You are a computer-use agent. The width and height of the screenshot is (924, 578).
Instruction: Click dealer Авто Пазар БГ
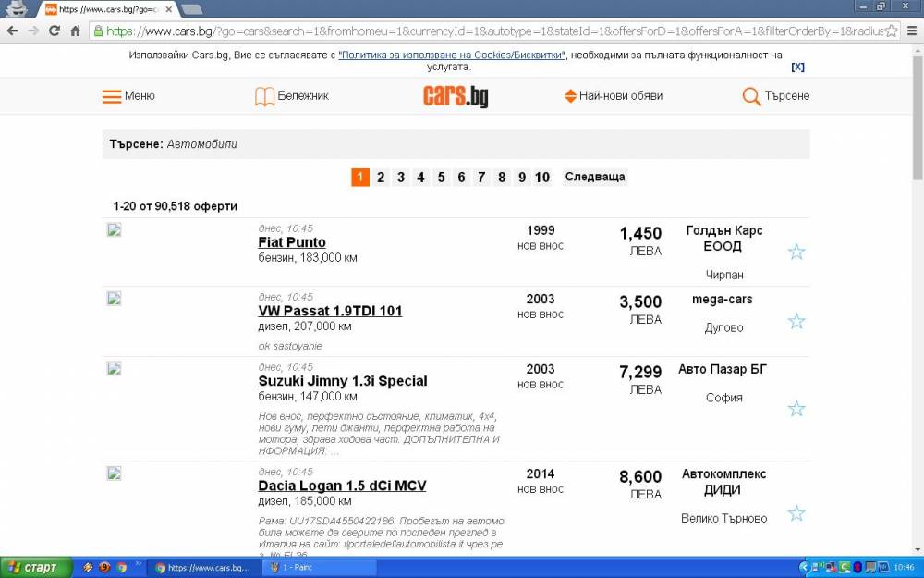(x=723, y=370)
